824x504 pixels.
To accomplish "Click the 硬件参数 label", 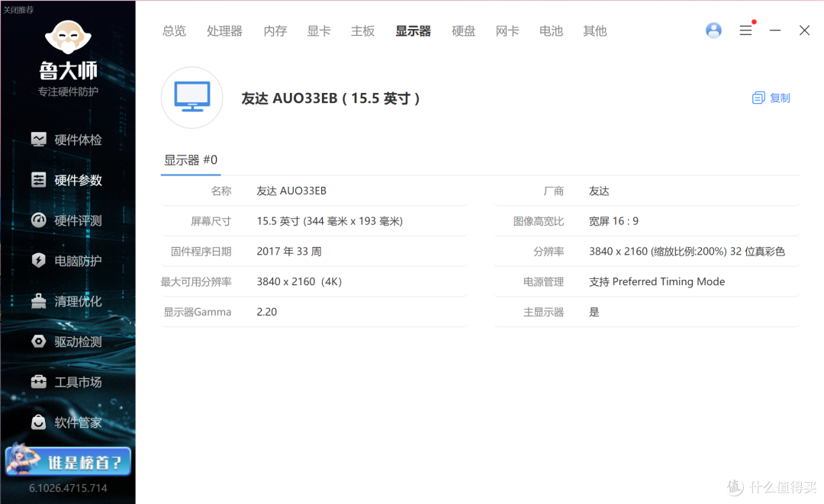I will tap(78, 180).
